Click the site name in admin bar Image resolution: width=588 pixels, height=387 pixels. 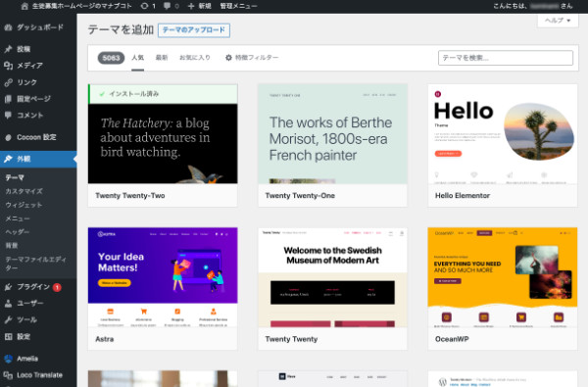(x=81, y=6)
